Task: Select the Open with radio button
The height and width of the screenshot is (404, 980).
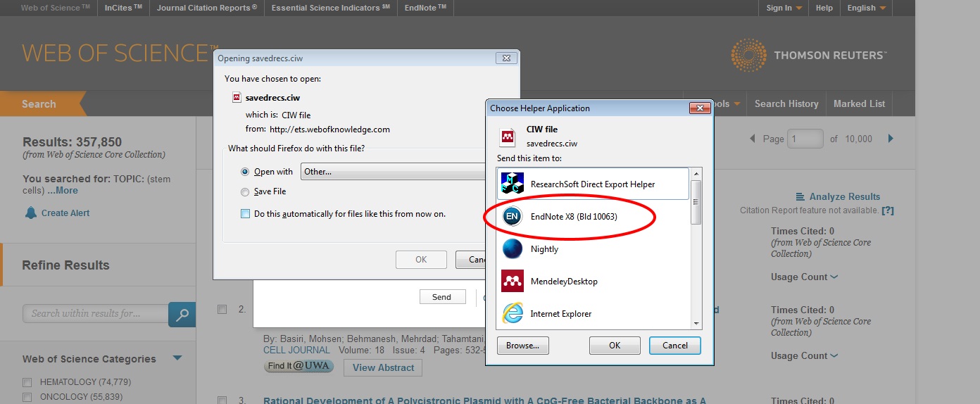Action: click(x=245, y=172)
